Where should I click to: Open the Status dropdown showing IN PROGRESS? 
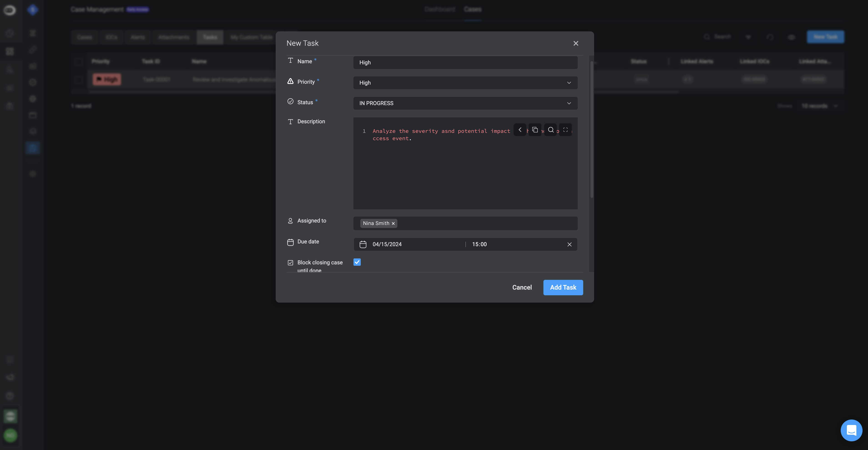click(x=465, y=103)
